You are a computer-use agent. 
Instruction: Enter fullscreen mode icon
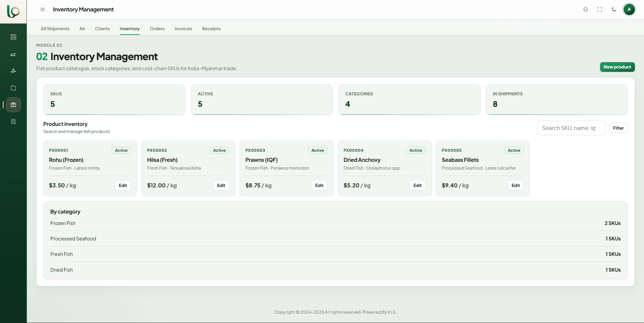[600, 9]
